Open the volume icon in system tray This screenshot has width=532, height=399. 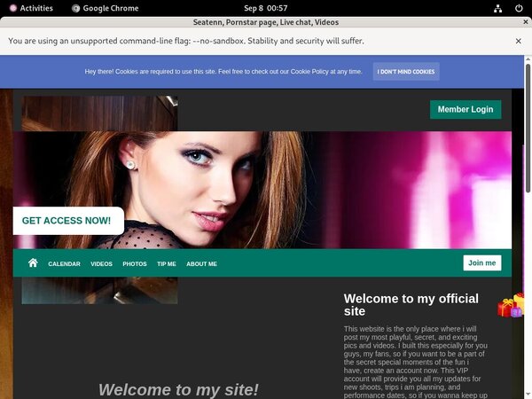[x=502, y=8]
